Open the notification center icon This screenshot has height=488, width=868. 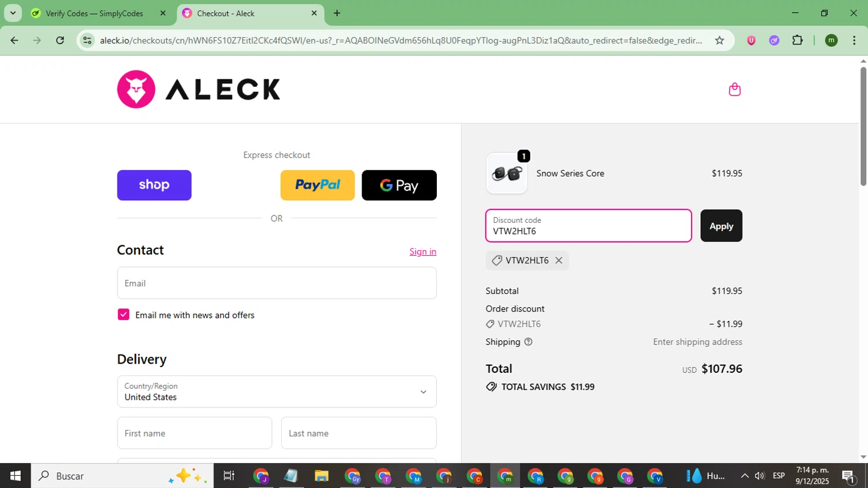click(849, 476)
